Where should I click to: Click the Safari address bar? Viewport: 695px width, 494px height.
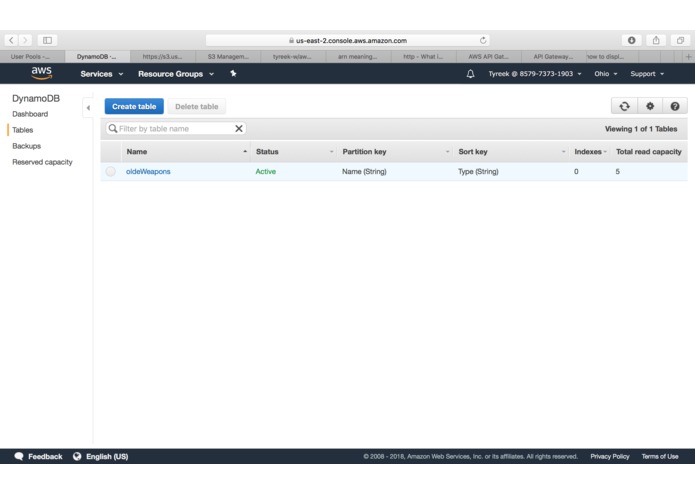(348, 40)
